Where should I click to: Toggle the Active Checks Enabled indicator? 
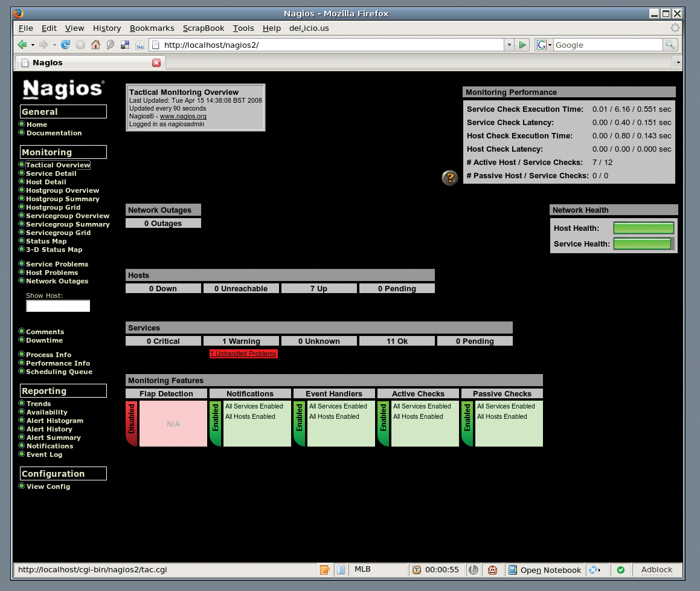pos(383,424)
